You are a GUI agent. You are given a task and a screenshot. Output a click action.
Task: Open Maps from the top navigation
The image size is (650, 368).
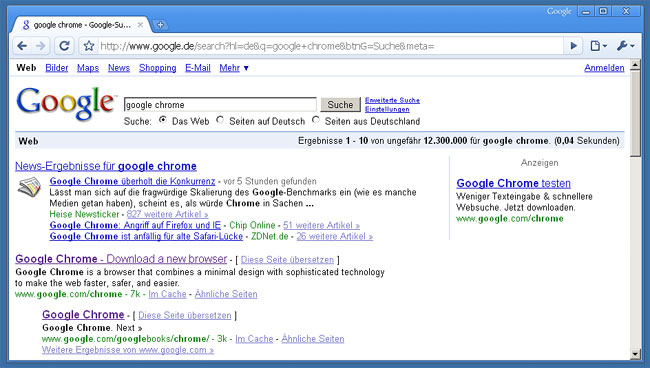[88, 68]
